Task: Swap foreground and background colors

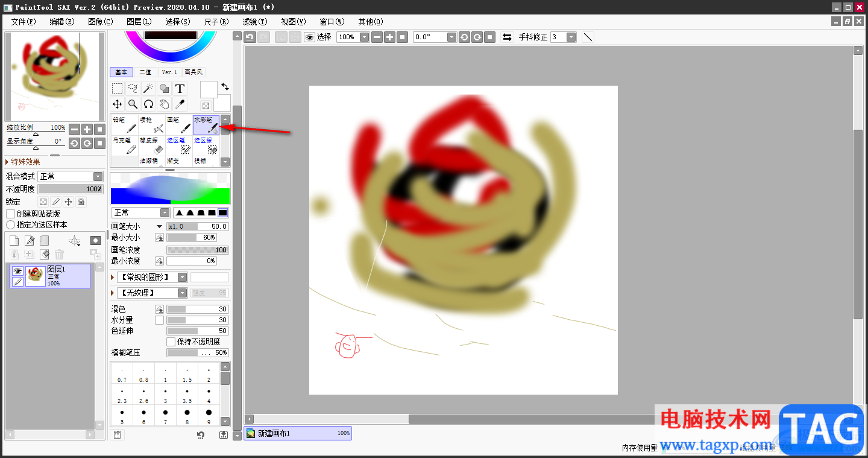Action: 225,87
